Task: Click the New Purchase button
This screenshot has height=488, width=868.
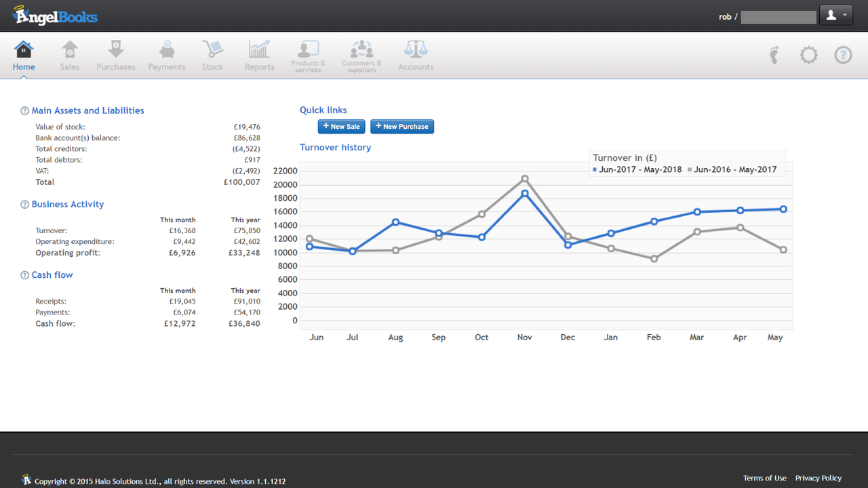Action: [x=401, y=126]
